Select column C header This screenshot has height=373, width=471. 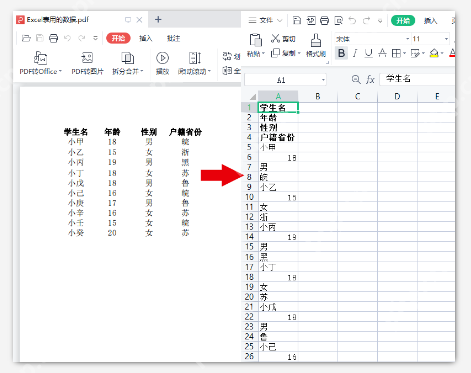(x=357, y=96)
